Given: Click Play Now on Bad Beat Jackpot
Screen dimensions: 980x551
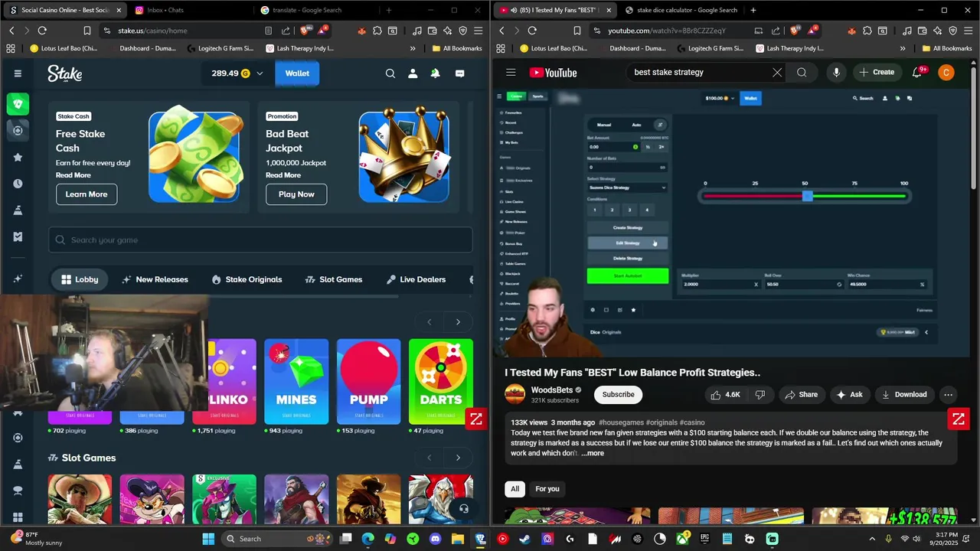Looking at the screenshot, I should coord(296,194).
